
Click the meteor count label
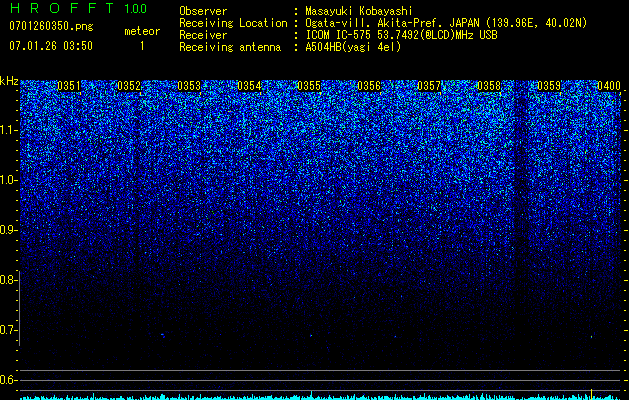(142, 31)
